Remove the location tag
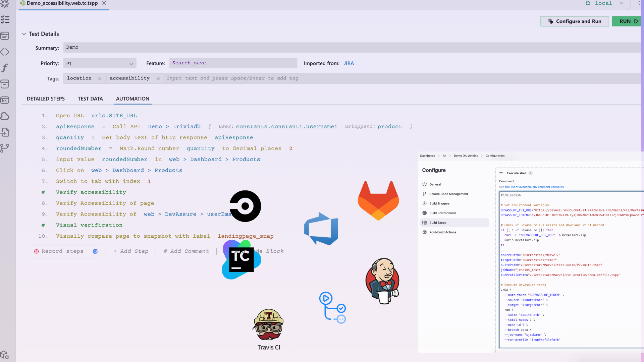The image size is (644, 362). [x=100, y=78]
